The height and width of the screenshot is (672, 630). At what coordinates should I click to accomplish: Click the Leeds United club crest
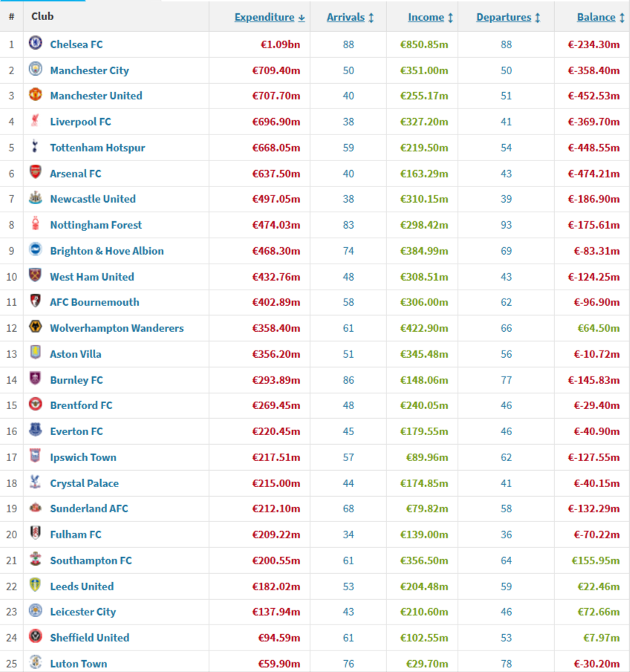(x=35, y=585)
